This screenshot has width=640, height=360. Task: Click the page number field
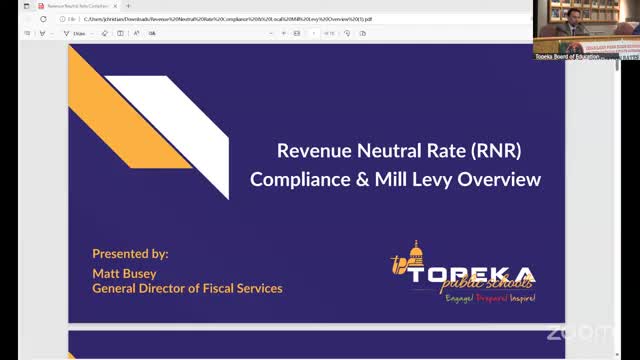point(313,33)
